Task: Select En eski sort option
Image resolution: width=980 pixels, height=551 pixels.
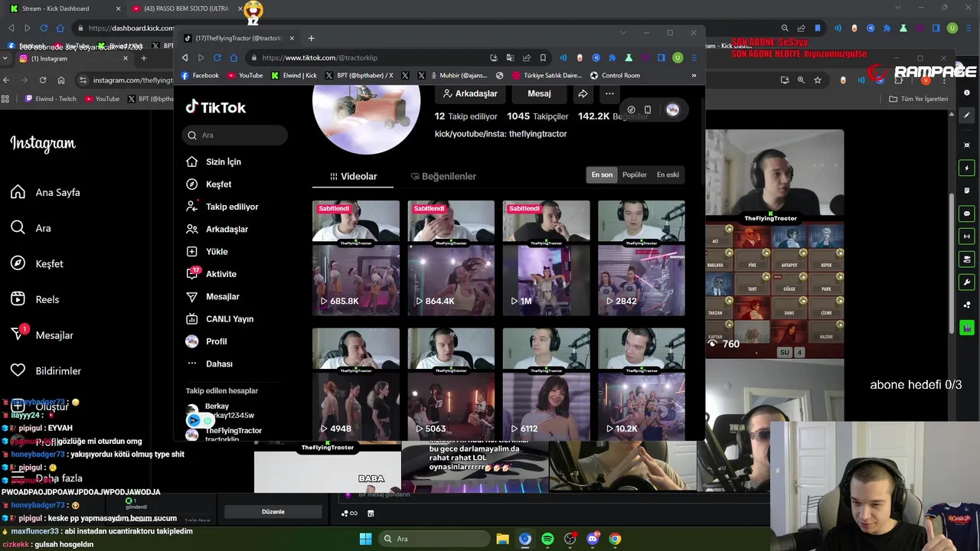Action: pos(668,174)
